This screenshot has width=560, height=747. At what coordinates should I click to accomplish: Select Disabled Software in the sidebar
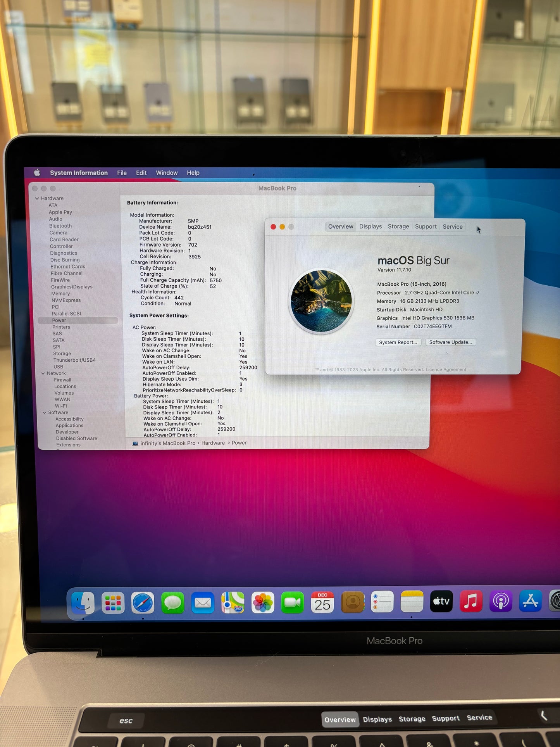point(77,438)
